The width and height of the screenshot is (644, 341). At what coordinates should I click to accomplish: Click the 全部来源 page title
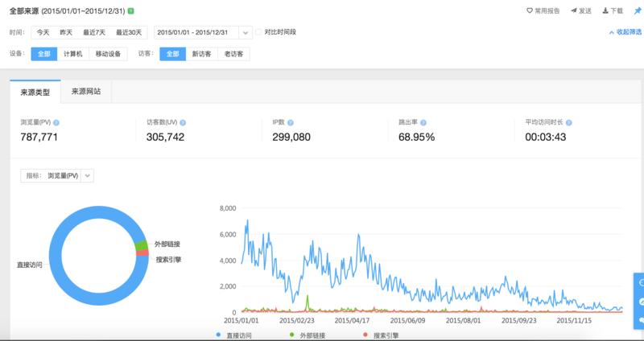click(24, 11)
